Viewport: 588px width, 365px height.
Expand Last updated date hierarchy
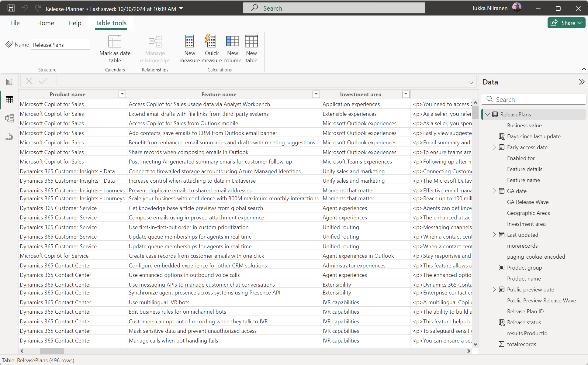[x=494, y=235]
